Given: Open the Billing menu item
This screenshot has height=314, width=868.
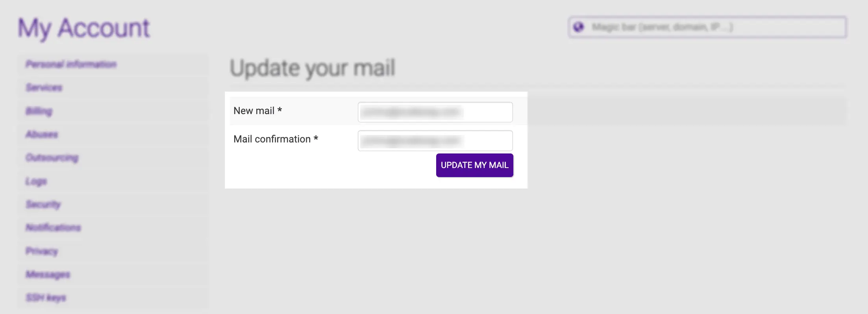Looking at the screenshot, I should (39, 111).
